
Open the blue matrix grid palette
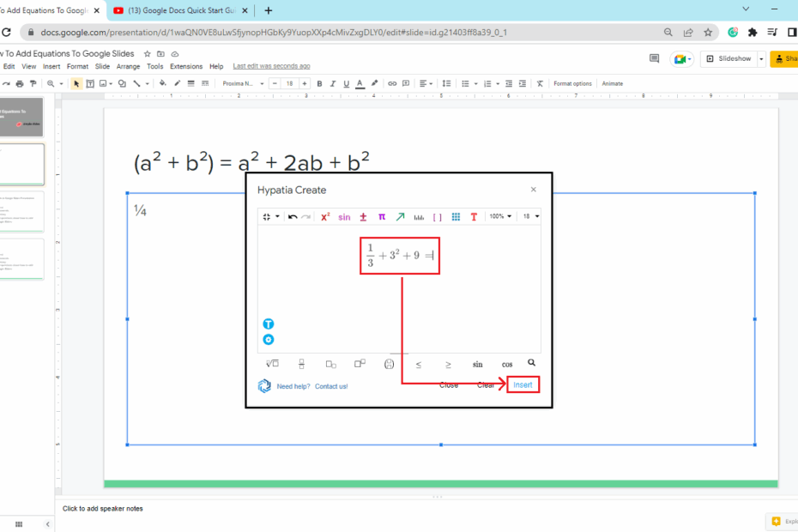coord(456,217)
